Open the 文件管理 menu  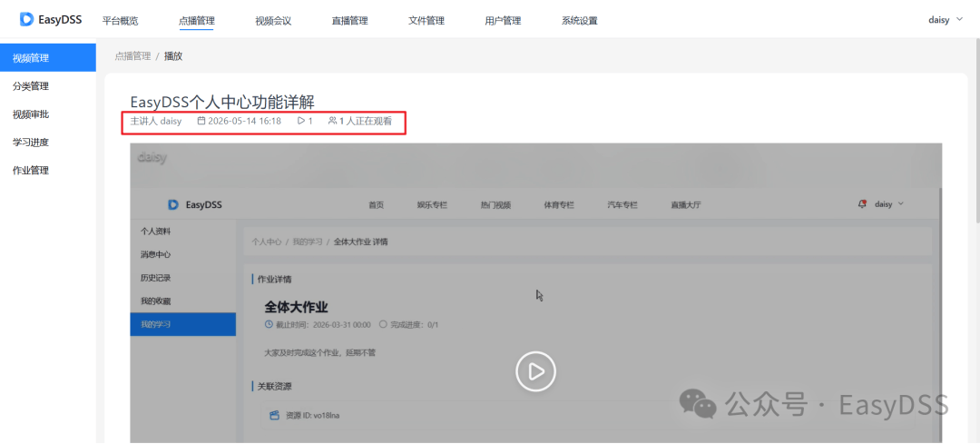426,21
